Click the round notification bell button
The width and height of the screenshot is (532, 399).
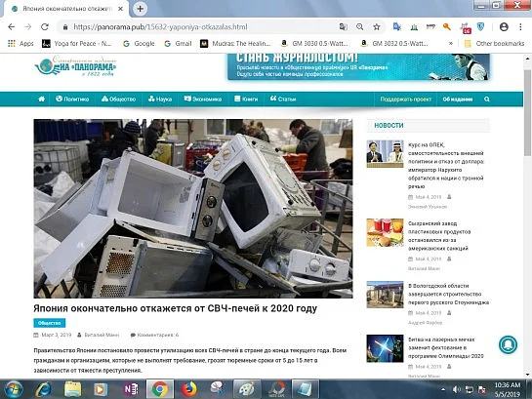coord(508,344)
